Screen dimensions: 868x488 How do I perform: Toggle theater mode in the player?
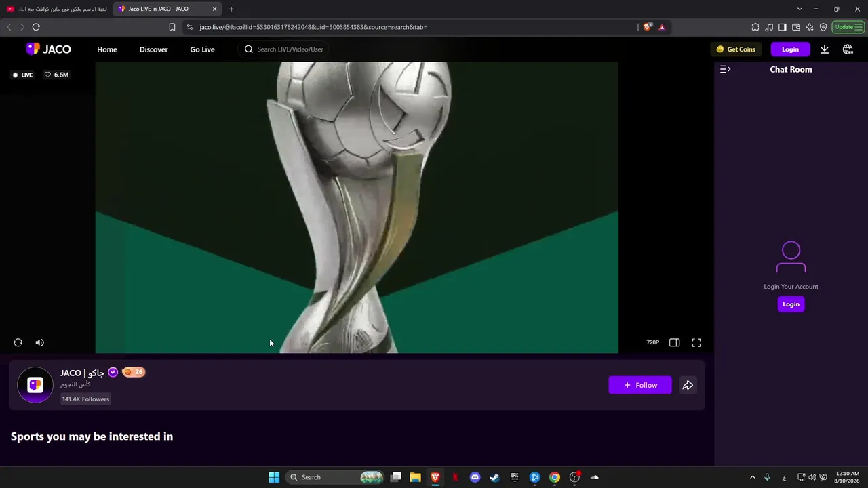point(674,343)
